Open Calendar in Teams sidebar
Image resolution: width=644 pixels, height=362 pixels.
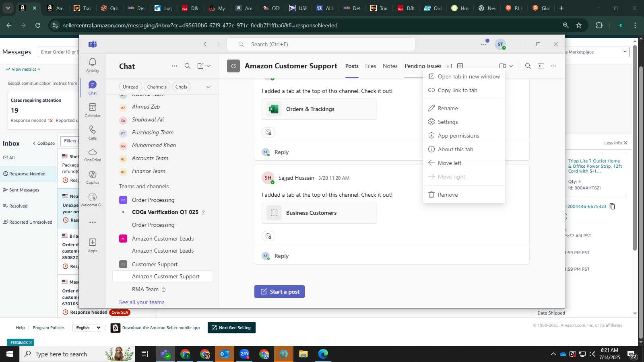tap(92, 110)
